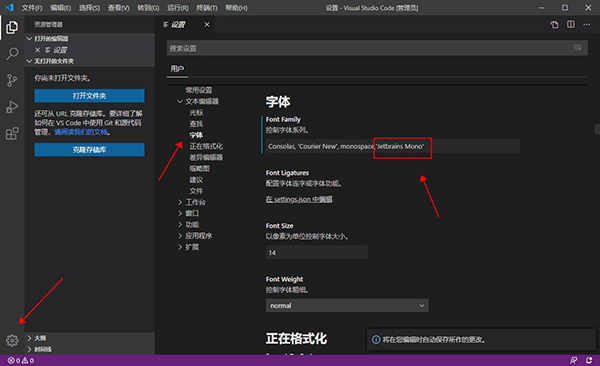This screenshot has height=366, width=600.
Task: Select 正在格式化 in settings tree
Action: [206, 146]
